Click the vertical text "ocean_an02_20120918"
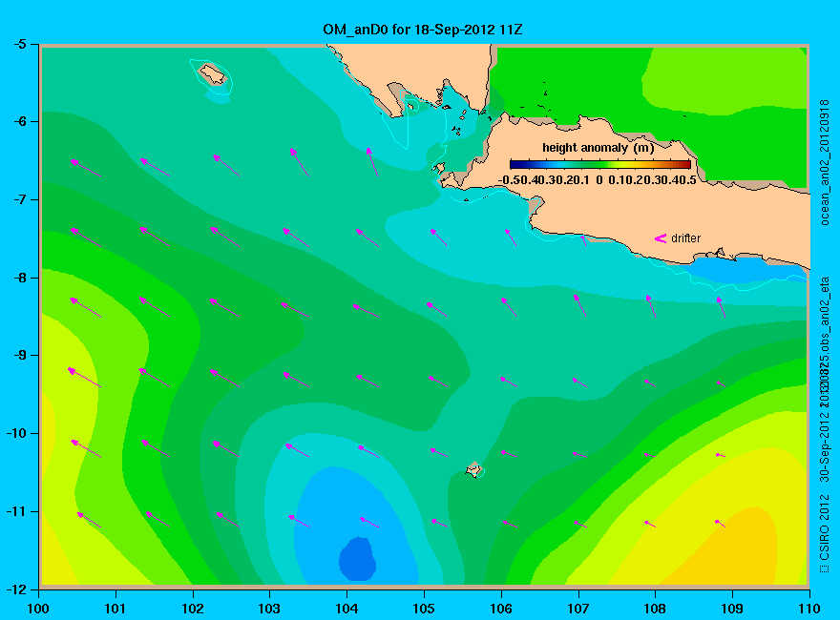840x620 pixels. [825, 162]
